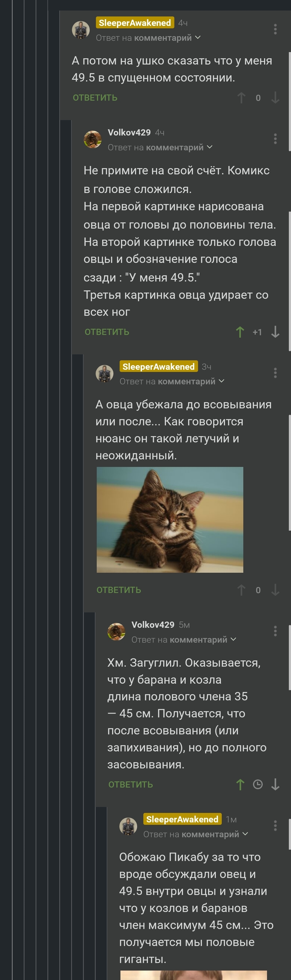Viewport: 291px width, 980px height.
Task: Open the Volkov429 username link on 5м comment
Action: pos(153,625)
